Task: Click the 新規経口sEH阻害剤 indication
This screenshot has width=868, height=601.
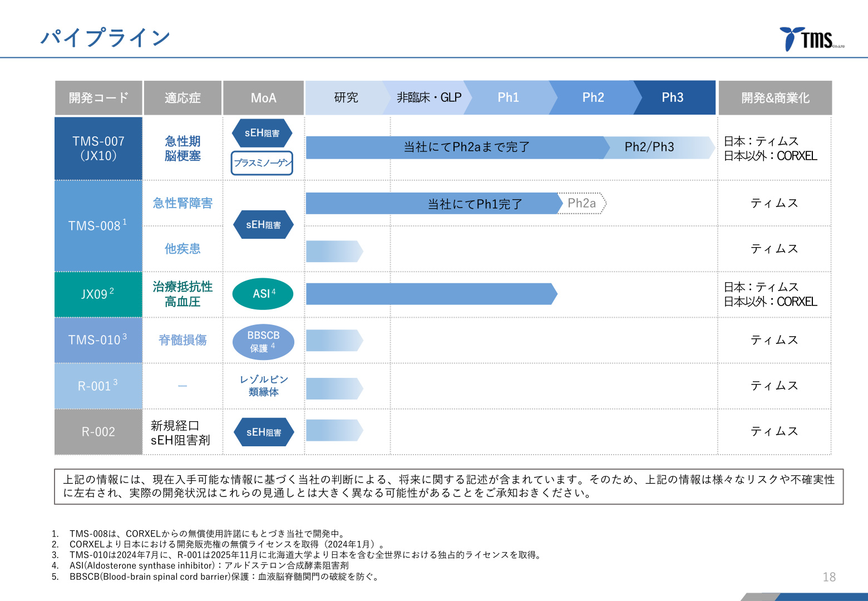Action: pyautogui.click(x=180, y=432)
